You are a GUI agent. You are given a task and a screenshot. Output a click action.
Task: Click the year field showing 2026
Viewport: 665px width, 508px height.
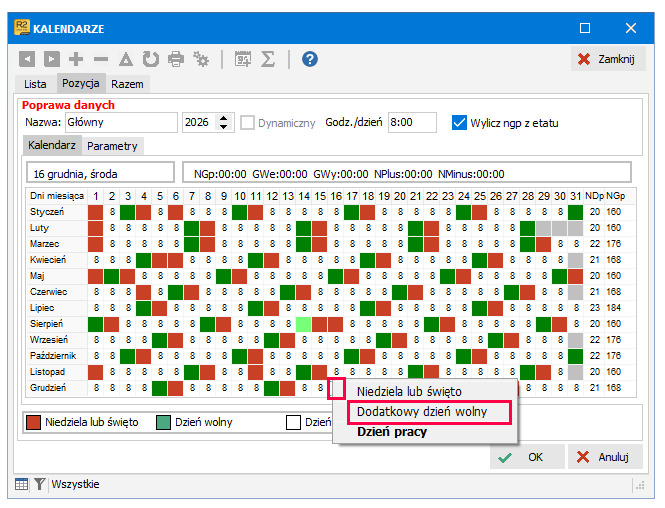(x=199, y=123)
